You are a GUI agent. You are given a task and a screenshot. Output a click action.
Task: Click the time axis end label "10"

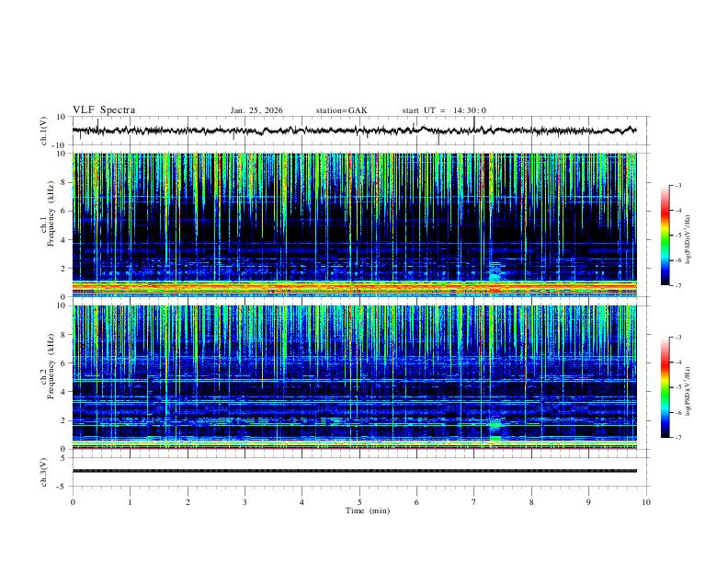646,502
